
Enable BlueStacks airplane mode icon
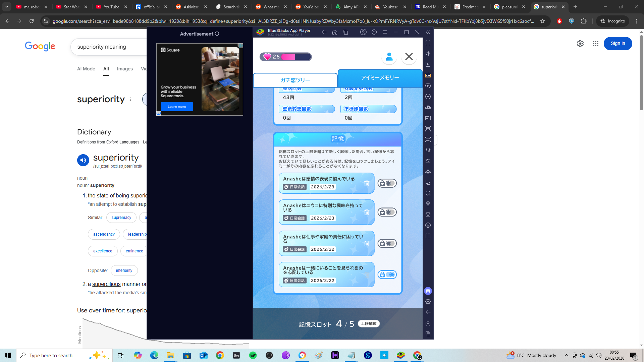(428, 172)
